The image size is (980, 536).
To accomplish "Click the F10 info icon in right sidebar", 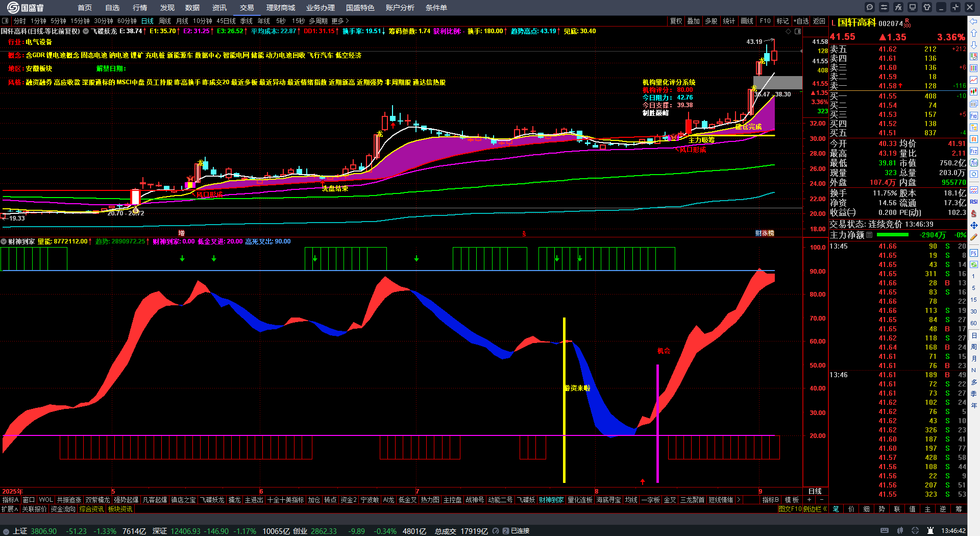I will (974, 116).
